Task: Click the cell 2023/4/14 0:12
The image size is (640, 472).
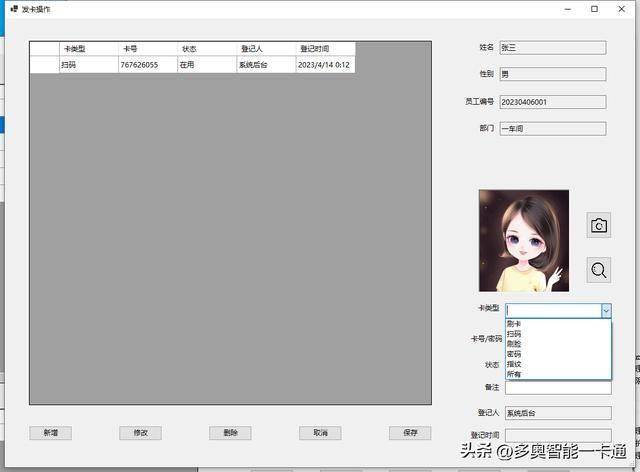Action: pos(325,65)
